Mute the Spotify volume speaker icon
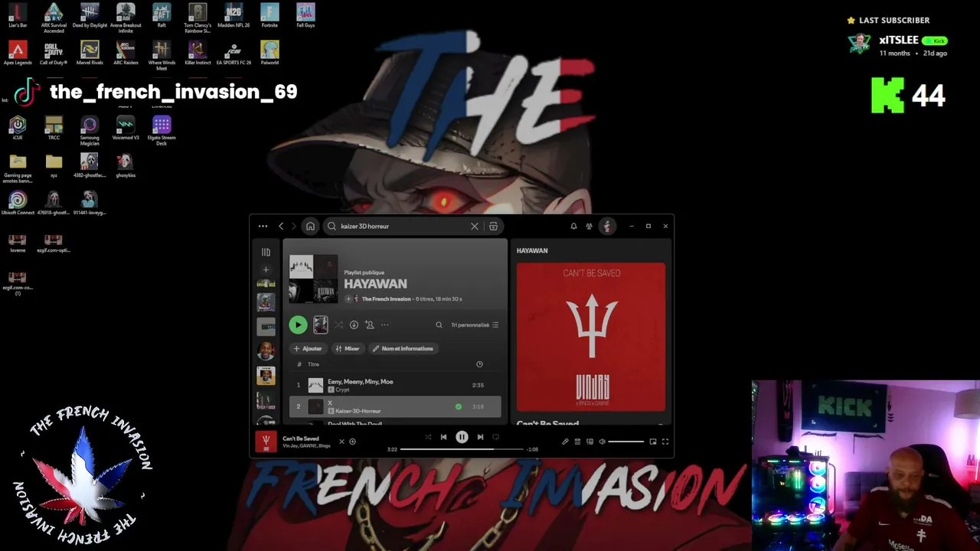Image resolution: width=980 pixels, height=551 pixels. click(x=602, y=442)
